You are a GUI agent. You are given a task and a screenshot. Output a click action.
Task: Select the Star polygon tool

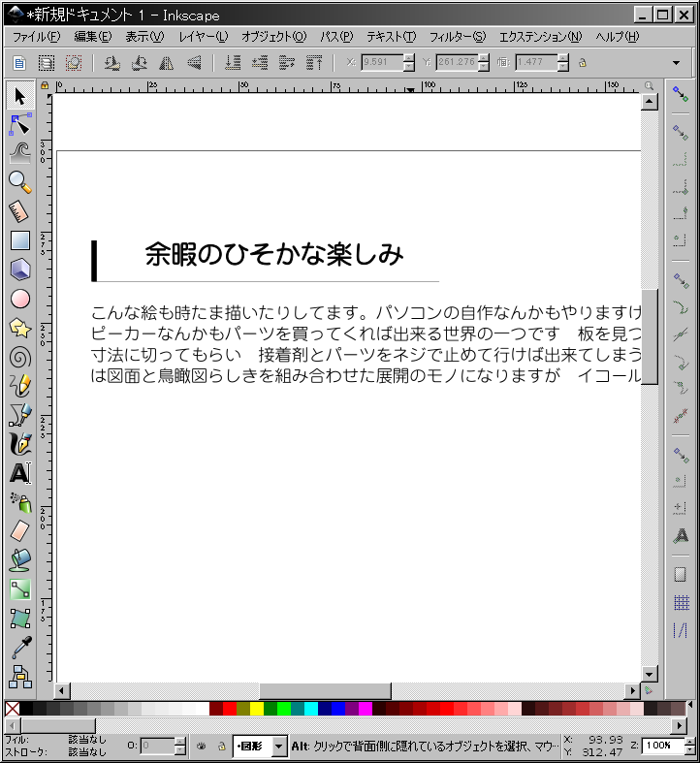coord(20,328)
